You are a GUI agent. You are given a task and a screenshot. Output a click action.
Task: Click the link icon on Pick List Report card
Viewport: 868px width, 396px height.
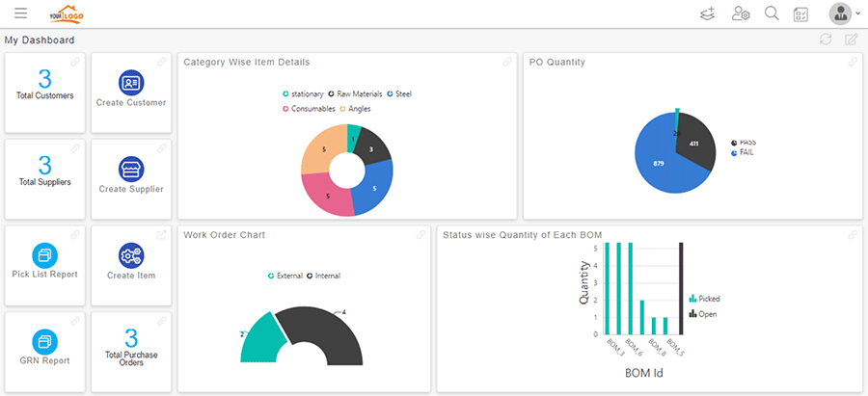coord(75,234)
